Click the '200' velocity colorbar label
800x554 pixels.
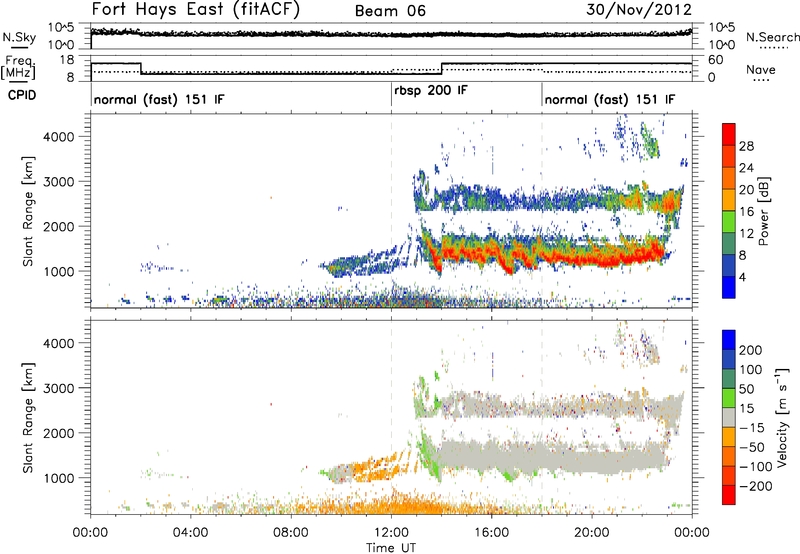(x=751, y=350)
